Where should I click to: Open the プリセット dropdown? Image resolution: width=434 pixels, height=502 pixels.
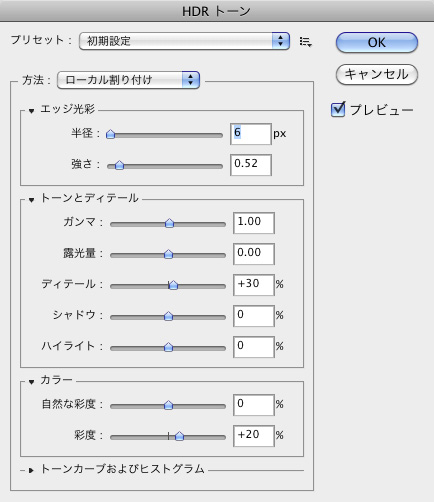(x=184, y=41)
